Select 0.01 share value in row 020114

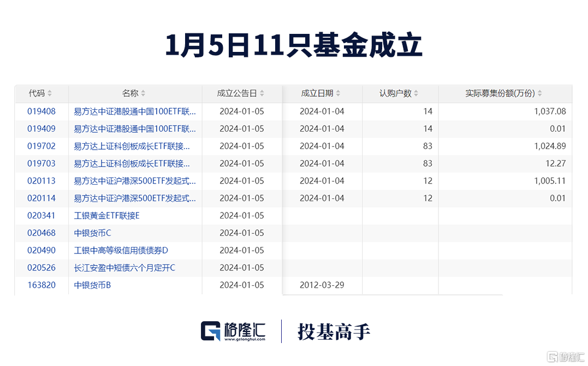pyautogui.click(x=557, y=198)
